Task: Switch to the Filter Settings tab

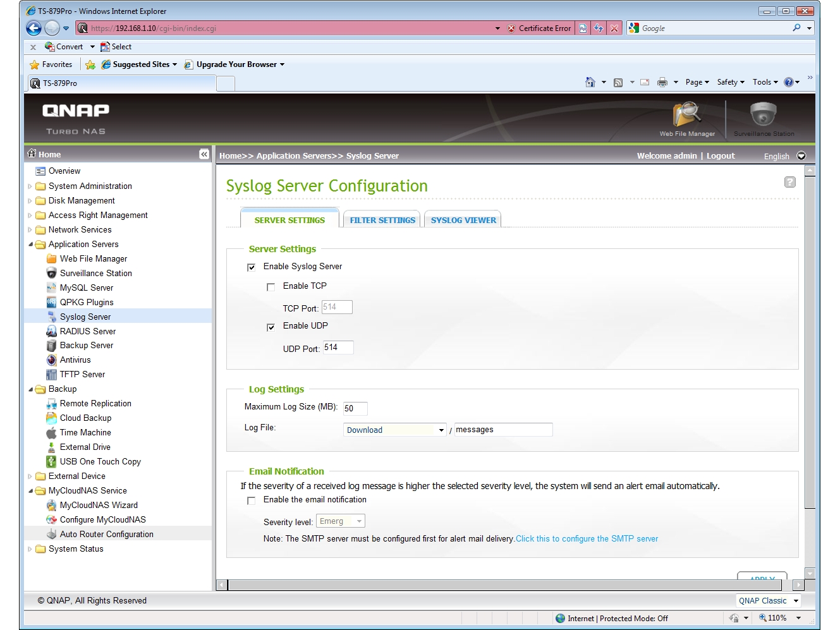Action: 382,219
